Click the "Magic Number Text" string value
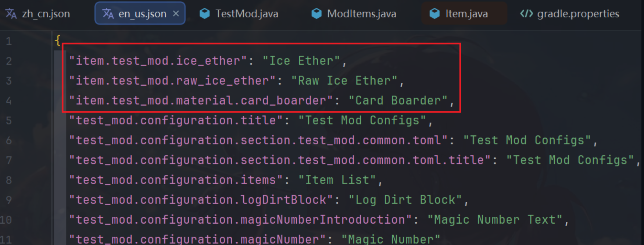644x245 pixels. (x=495, y=220)
